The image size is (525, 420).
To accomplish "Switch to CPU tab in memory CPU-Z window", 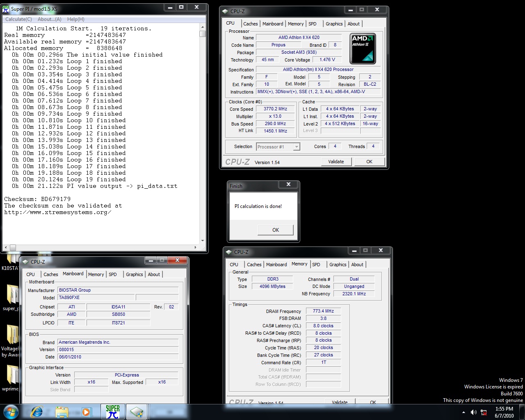I will point(234,265).
